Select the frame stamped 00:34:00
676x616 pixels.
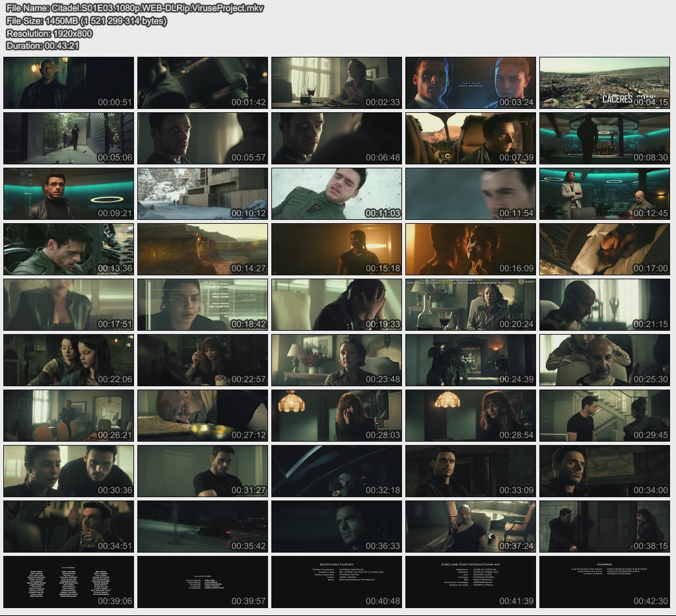tap(605, 471)
